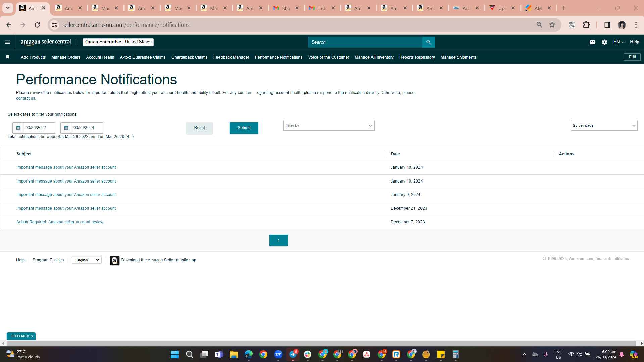This screenshot has width=644, height=362.
Task: Close the FEEDBACK tab widget
Action: [x=32, y=336]
